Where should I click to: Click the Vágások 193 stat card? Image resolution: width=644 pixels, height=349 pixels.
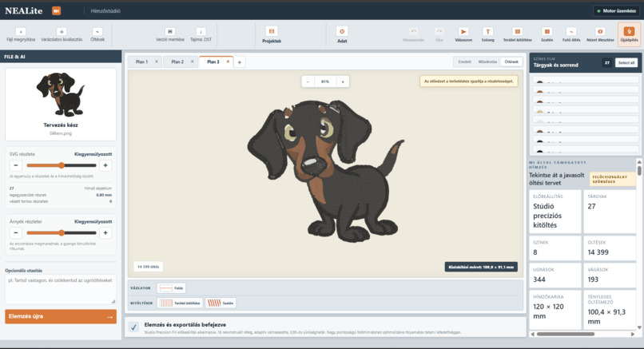pyautogui.click(x=610, y=275)
